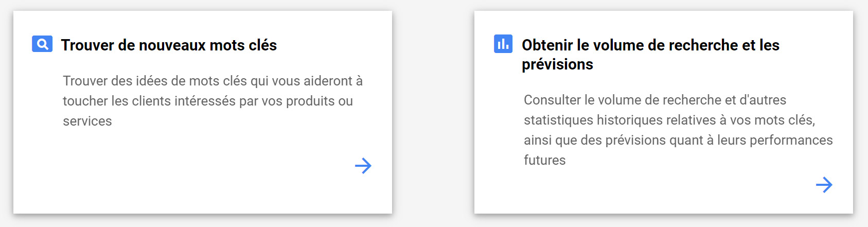Click the arrow on the Obtenir le volume card
Viewport: 868px width, 227px height.
click(x=824, y=185)
